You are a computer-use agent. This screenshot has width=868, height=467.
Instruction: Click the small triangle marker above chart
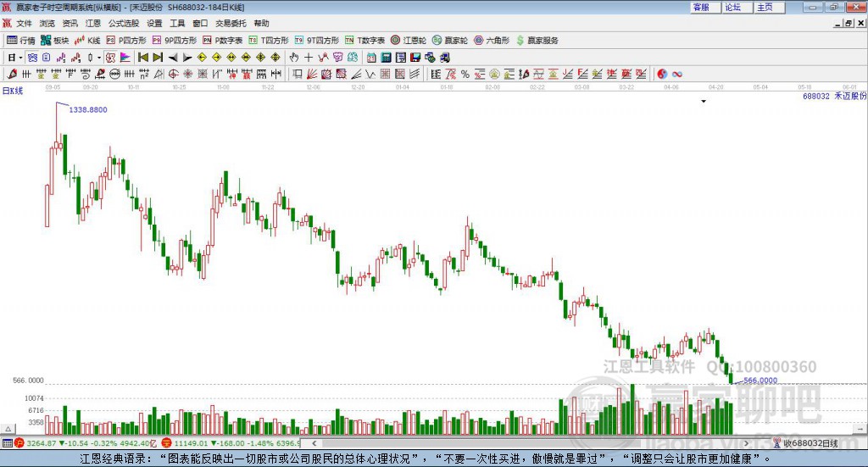point(704,101)
